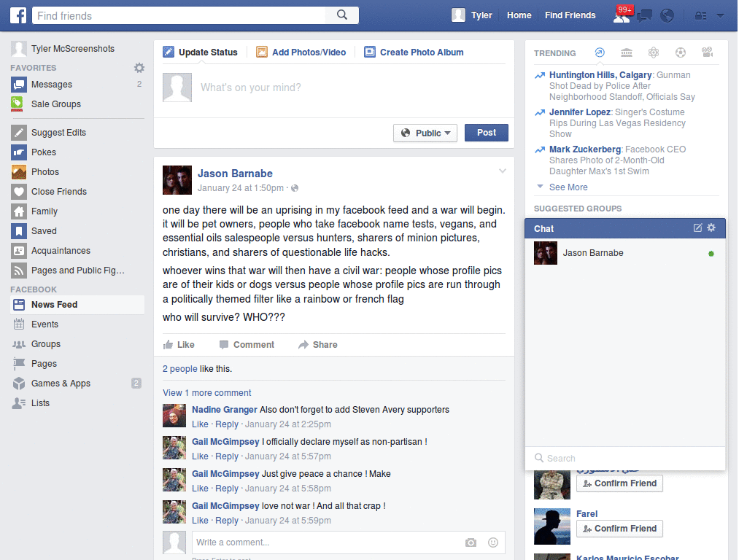Open the privacy shortcuts lock icon
Viewport: 747px width, 560px height.
[700, 16]
